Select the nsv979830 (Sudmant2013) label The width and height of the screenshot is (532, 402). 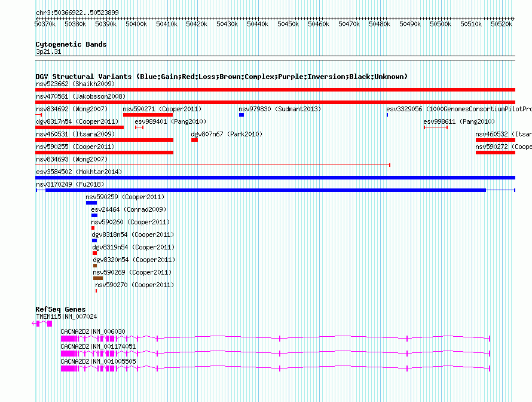point(280,109)
